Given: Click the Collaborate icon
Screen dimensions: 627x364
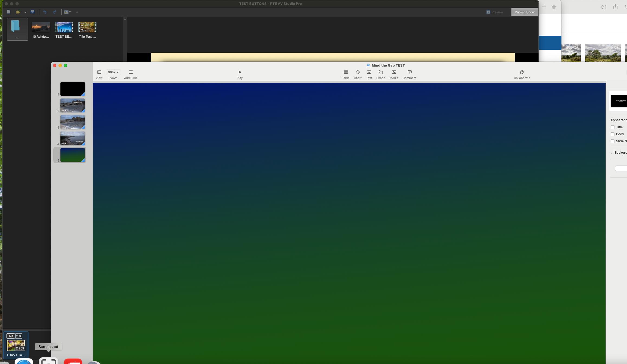Looking at the screenshot, I should [522, 72].
